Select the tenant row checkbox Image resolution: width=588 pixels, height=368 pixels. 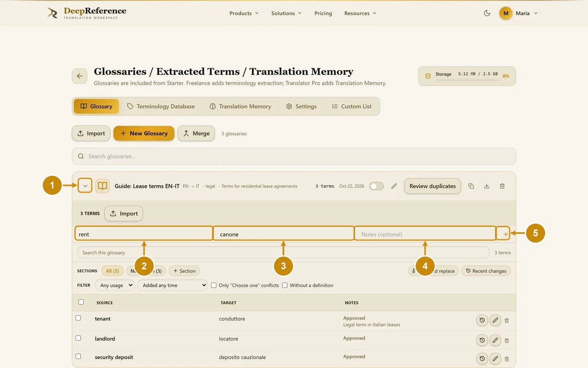pos(78,318)
